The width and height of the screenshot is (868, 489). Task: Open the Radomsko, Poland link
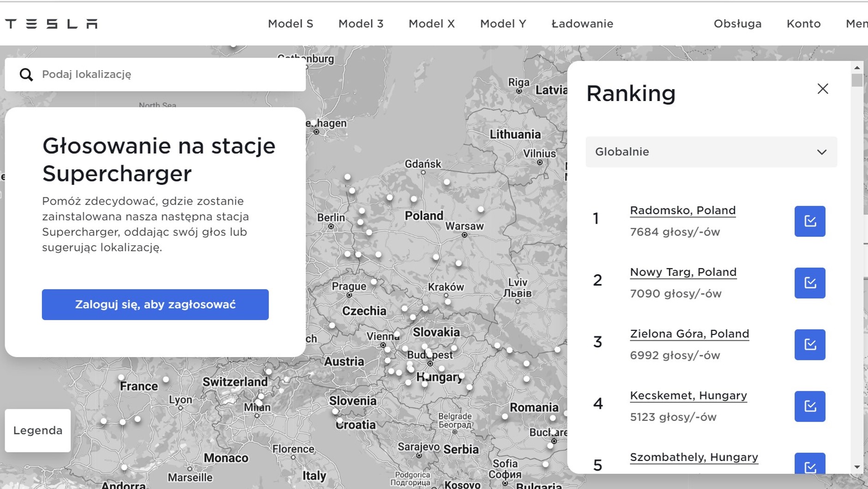[682, 210]
